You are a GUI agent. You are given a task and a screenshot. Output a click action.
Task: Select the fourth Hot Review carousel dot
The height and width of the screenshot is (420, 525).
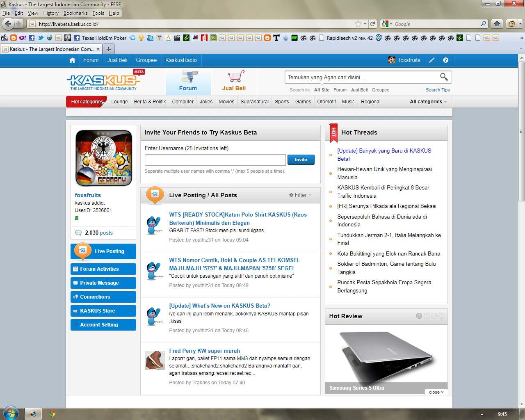tap(441, 316)
